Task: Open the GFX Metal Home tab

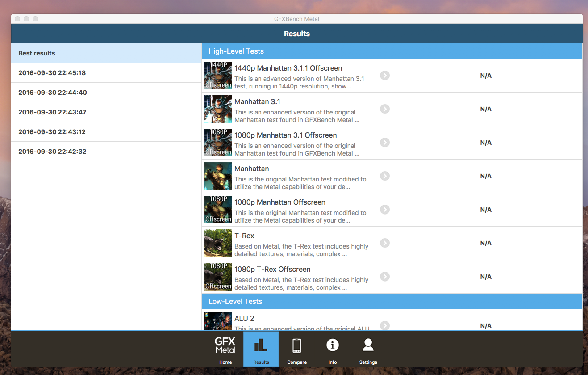Action: coord(225,349)
